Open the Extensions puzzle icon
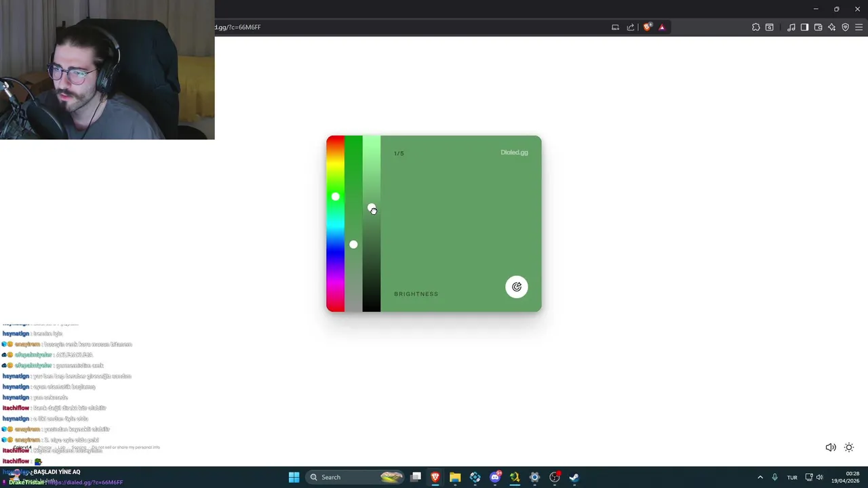868x488 pixels. 756,27
